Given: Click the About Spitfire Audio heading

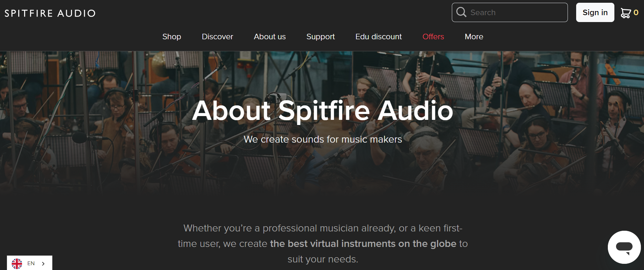Looking at the screenshot, I should tap(322, 111).
